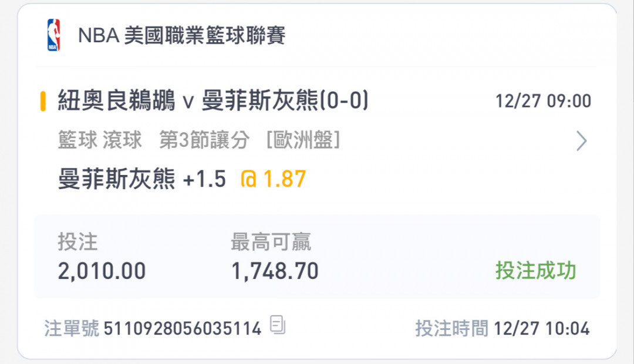The height and width of the screenshot is (364, 634).
Task: Click the 投注時間 12/27 10:04 timestamp
Action: point(503,328)
